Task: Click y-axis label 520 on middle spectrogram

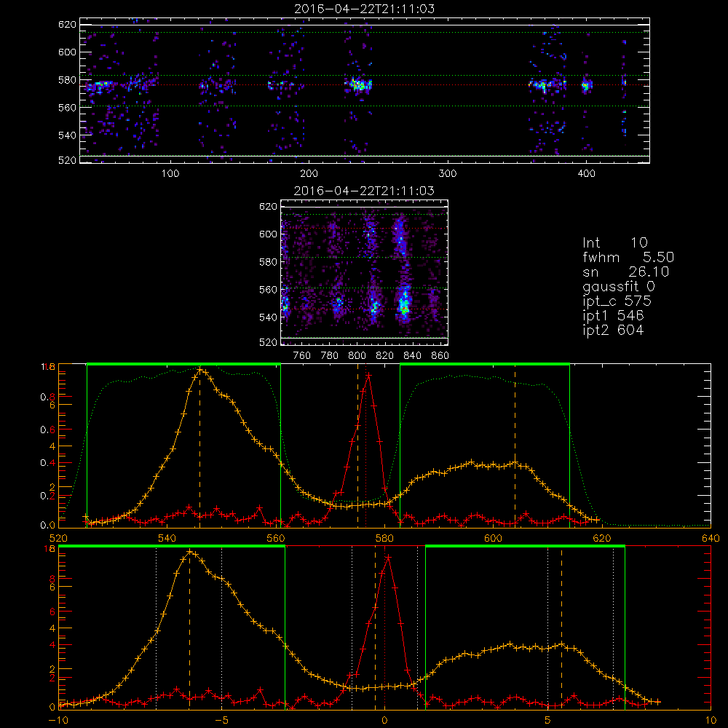Action: pyautogui.click(x=268, y=342)
